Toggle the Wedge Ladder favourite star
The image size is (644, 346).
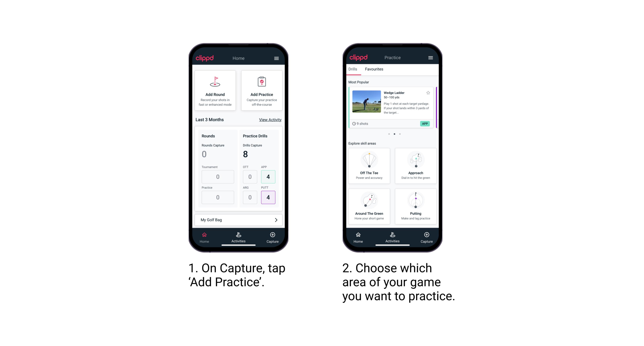coord(428,93)
